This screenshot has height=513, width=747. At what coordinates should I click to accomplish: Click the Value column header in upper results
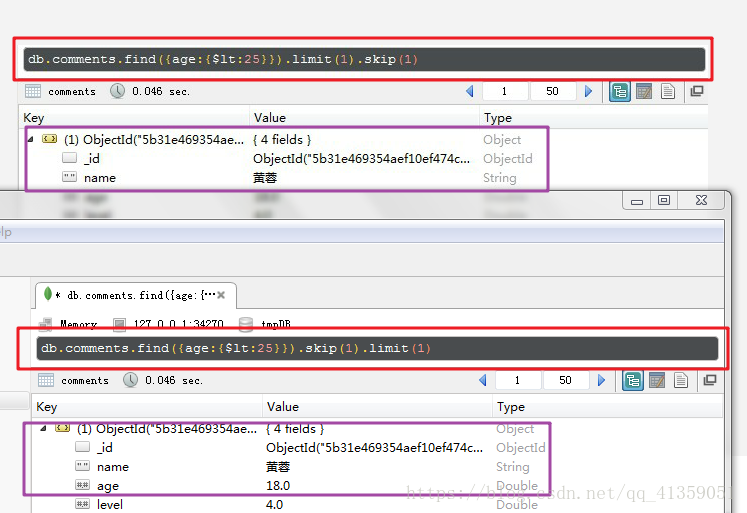click(x=364, y=118)
